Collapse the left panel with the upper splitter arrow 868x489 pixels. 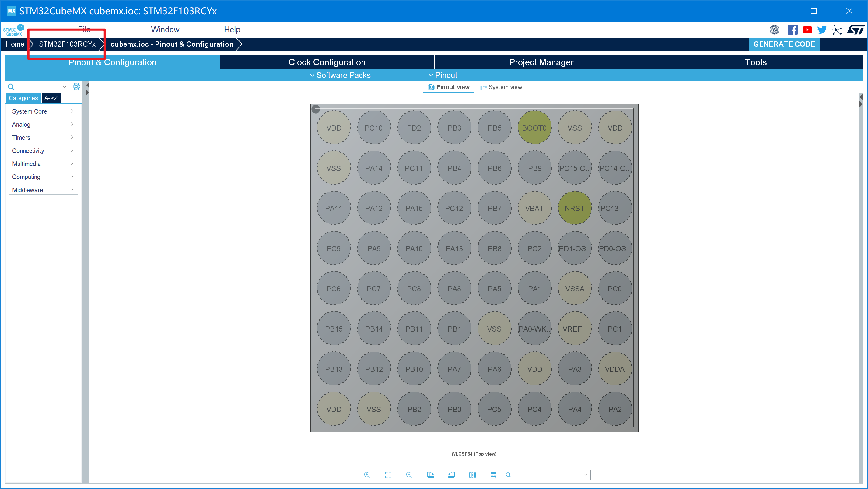87,85
